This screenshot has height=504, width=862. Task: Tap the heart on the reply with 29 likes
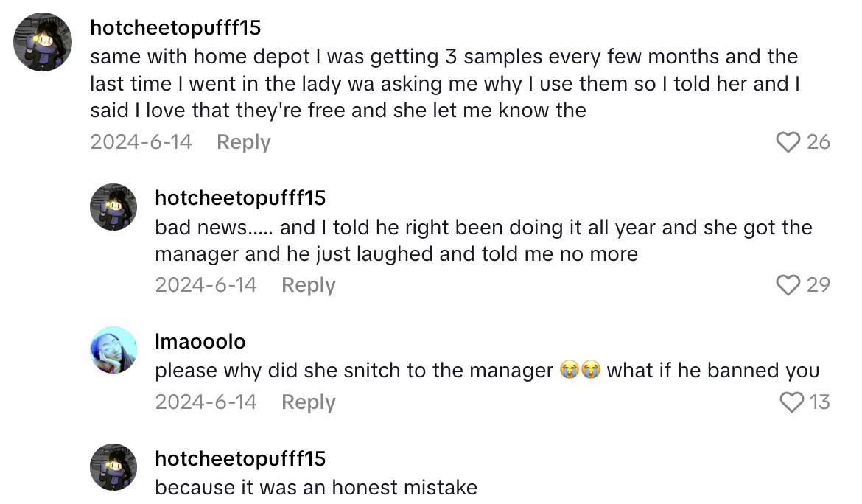[787, 284]
